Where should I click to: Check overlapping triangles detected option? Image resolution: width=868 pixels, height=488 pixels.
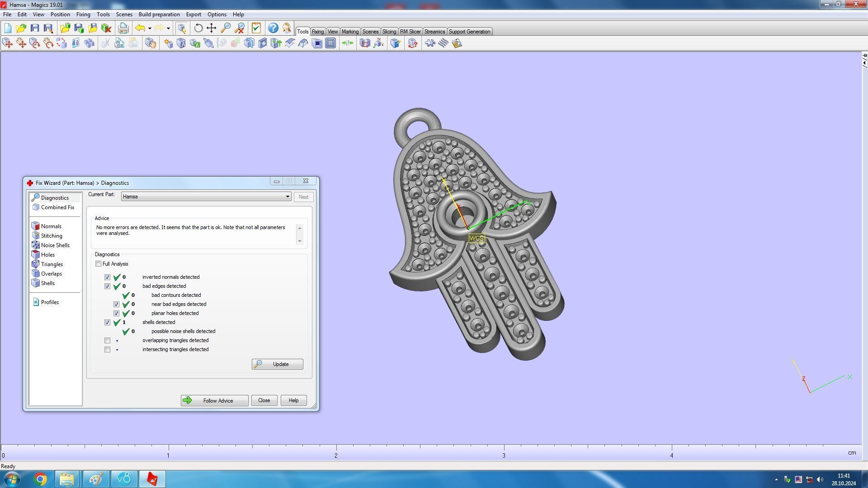coord(107,340)
